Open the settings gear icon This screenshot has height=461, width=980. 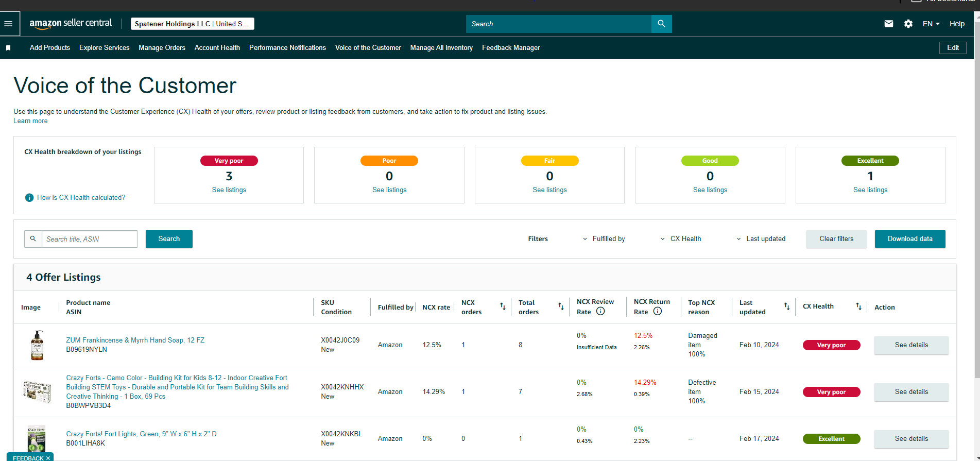908,24
